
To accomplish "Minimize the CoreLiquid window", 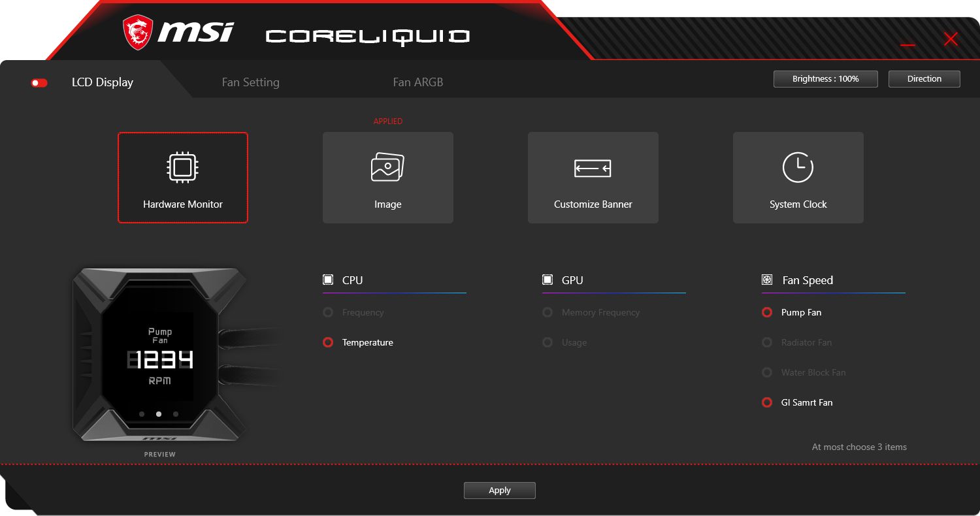I will (x=907, y=44).
